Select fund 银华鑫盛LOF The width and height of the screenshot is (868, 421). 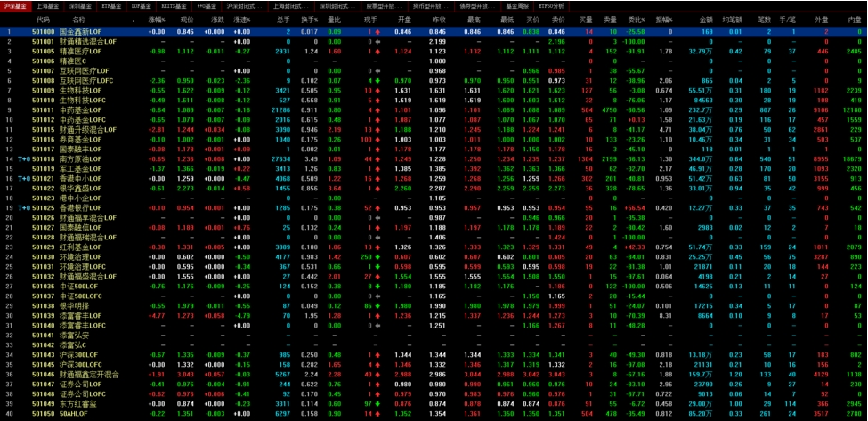tap(80, 188)
